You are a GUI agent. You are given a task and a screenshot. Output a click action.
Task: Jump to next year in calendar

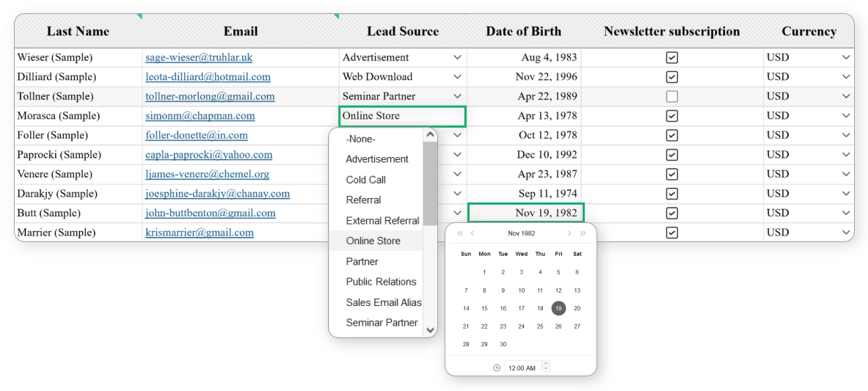[x=583, y=233]
